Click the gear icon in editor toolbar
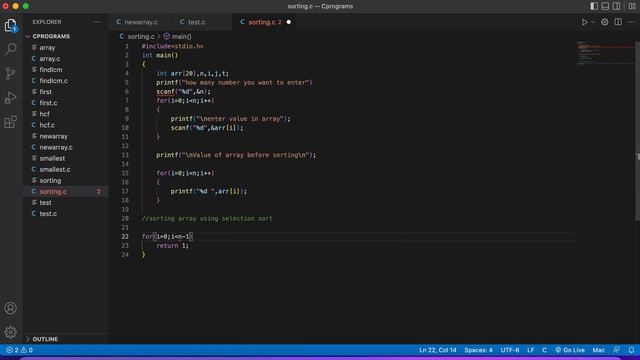 pyautogui.click(x=604, y=22)
